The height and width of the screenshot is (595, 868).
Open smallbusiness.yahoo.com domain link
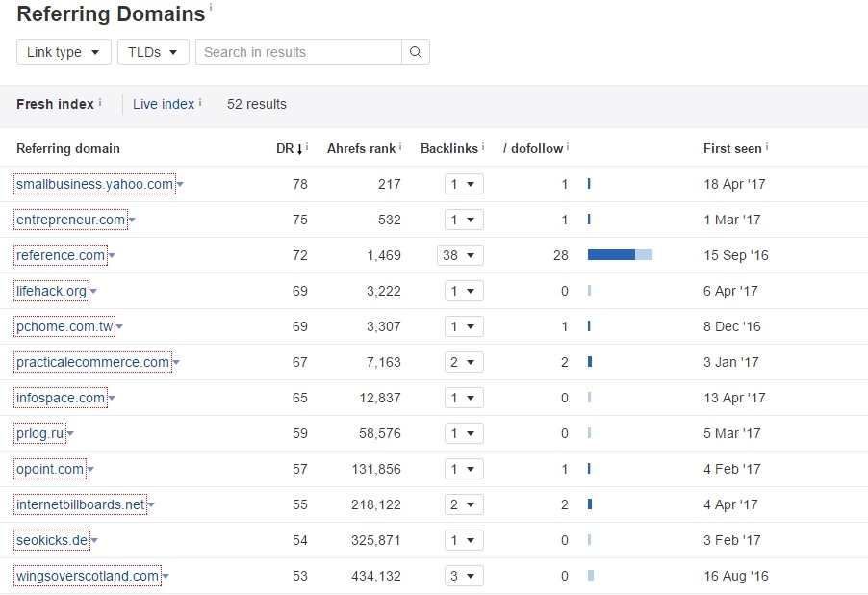pos(94,184)
